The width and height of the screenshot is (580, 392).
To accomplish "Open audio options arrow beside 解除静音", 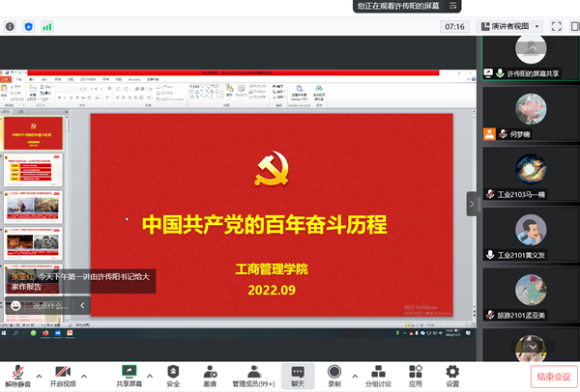I will [x=39, y=377].
